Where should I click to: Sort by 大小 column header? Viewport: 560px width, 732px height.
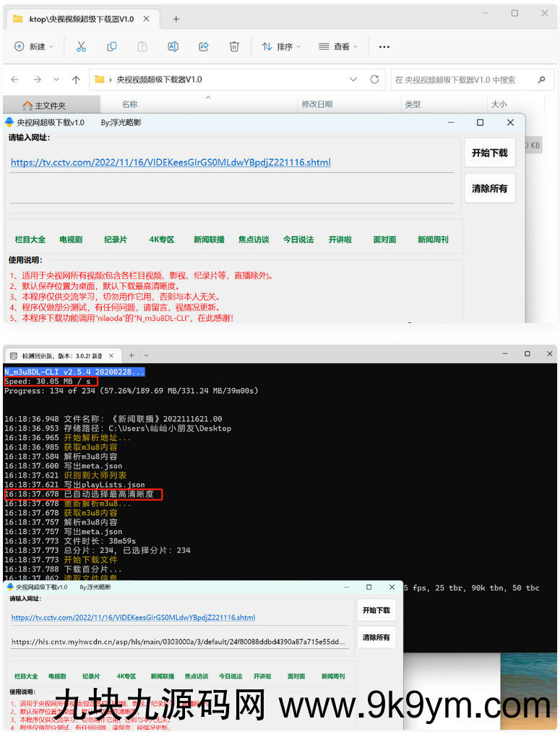coord(499,104)
